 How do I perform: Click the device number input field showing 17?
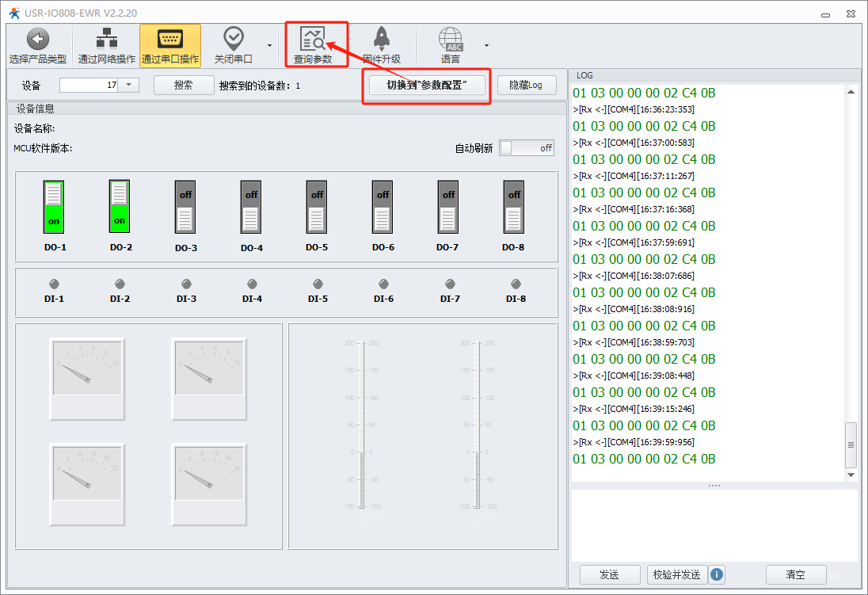[89, 85]
